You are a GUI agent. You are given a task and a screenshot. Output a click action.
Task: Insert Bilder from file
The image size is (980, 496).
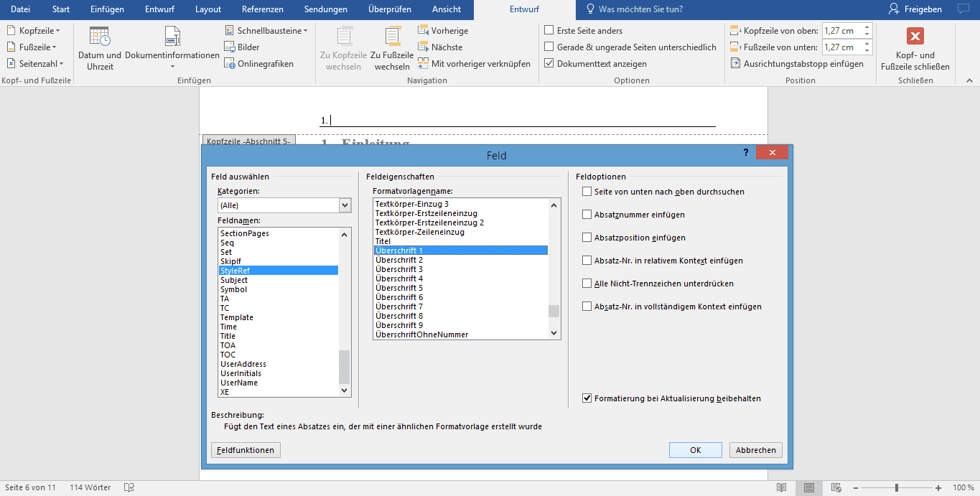pyautogui.click(x=242, y=47)
